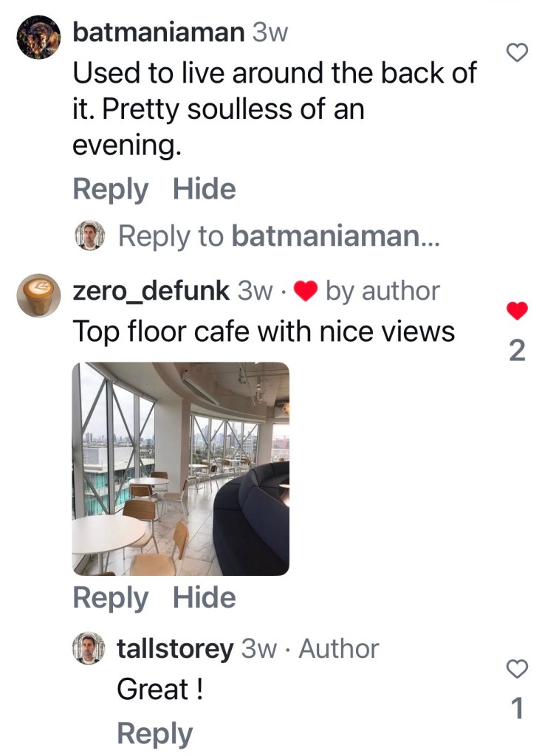Hide zero_defunk's comment
The image size is (556, 756).
pos(205,597)
